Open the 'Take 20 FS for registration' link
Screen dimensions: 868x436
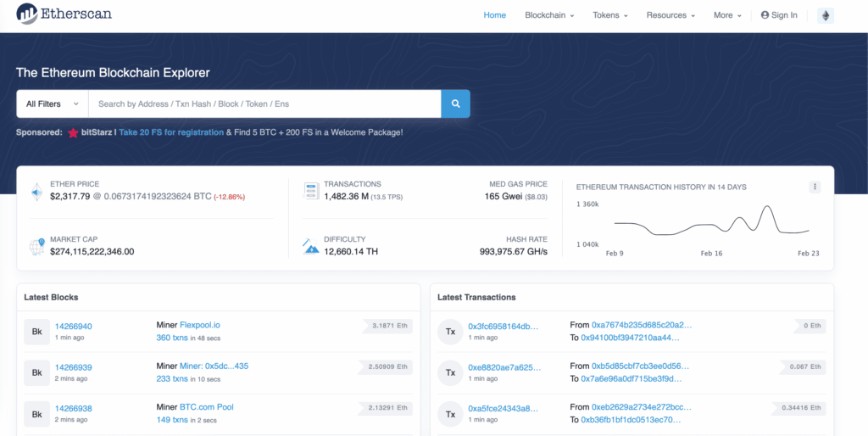(171, 132)
